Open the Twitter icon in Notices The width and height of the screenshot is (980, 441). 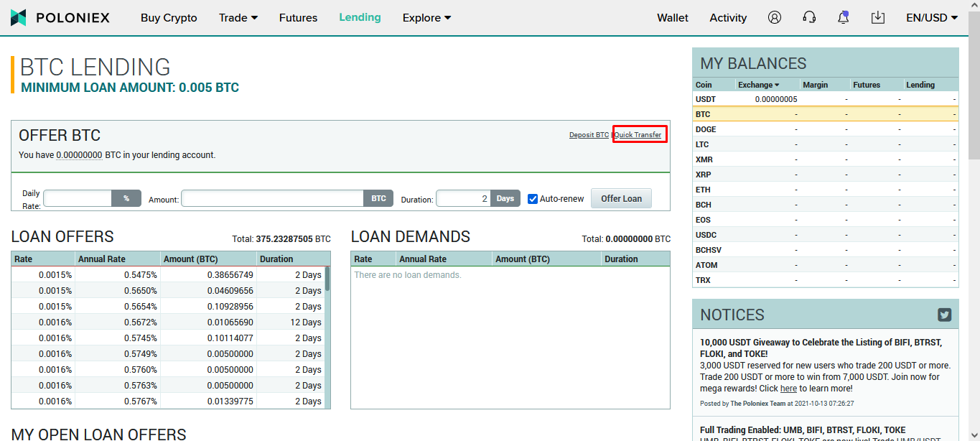[944, 315]
